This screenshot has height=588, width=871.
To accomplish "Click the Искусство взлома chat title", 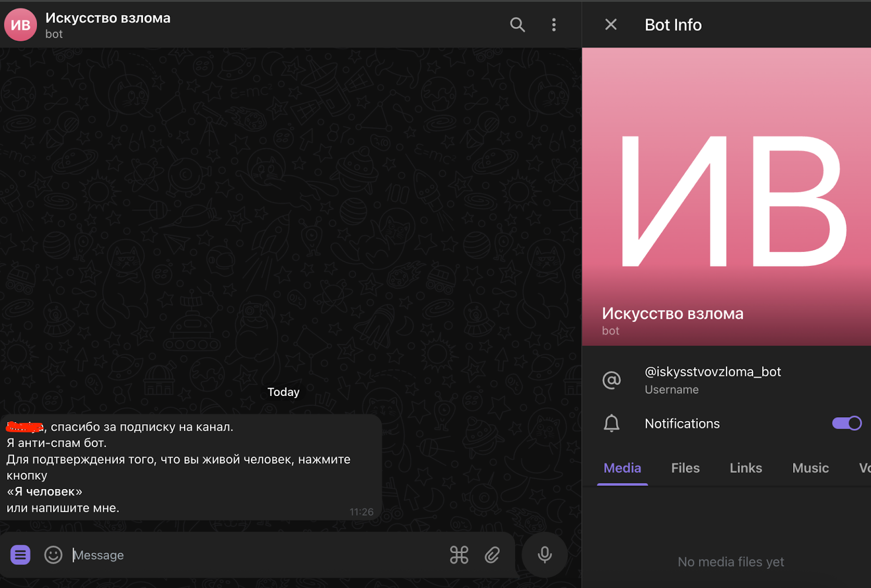I will pyautogui.click(x=108, y=18).
